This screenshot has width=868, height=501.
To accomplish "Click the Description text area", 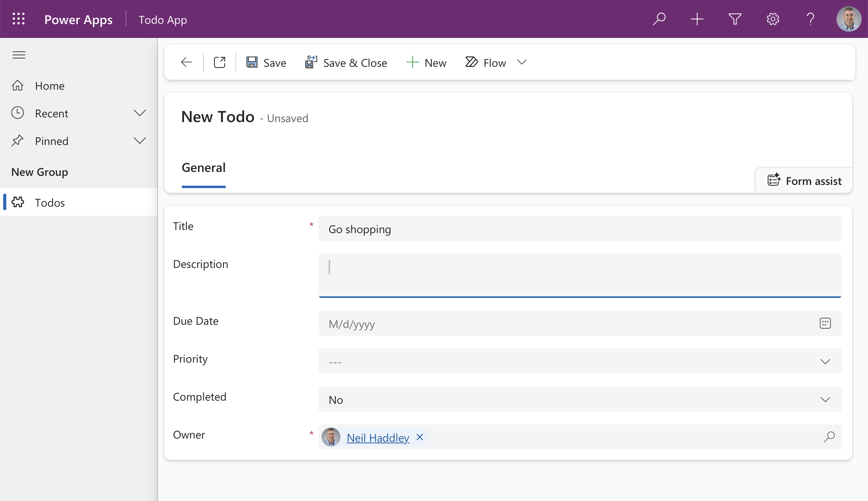I will click(580, 275).
